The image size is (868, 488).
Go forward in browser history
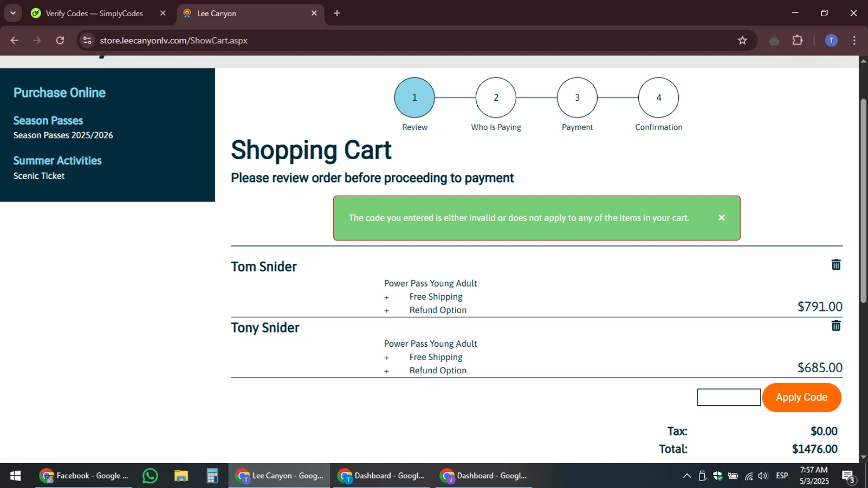click(37, 41)
